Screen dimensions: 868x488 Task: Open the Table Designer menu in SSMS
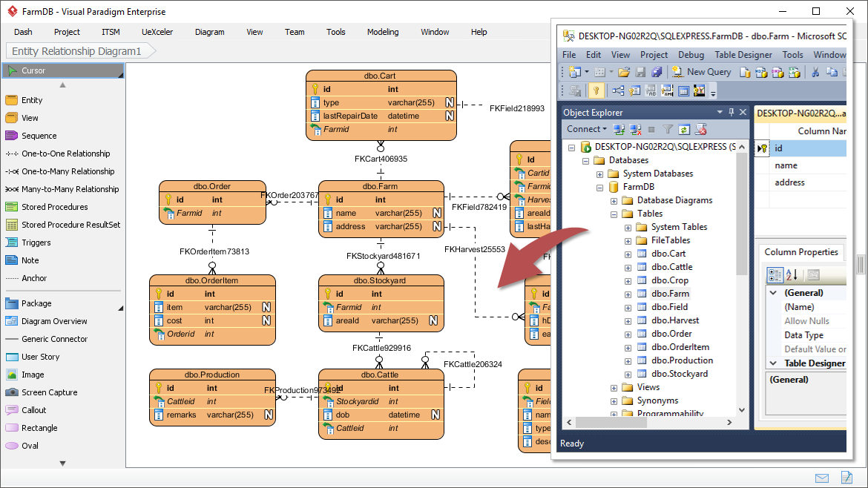pyautogui.click(x=743, y=55)
